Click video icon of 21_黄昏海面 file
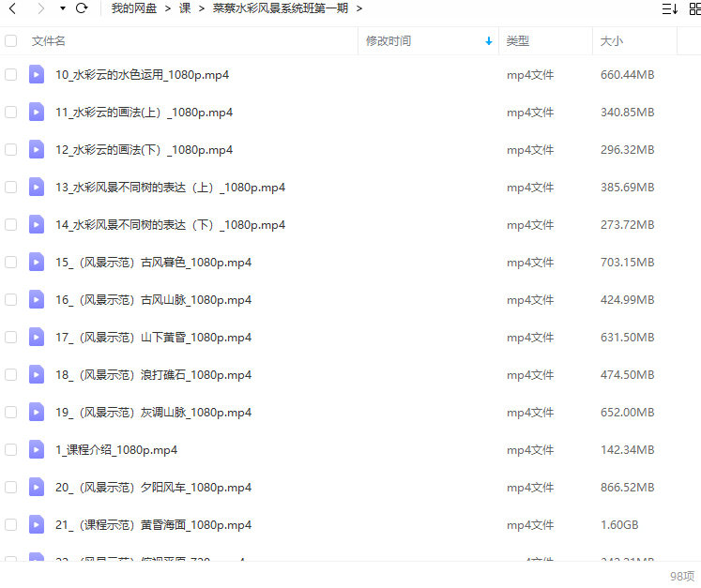Image resolution: width=701 pixels, height=588 pixels. 37,524
